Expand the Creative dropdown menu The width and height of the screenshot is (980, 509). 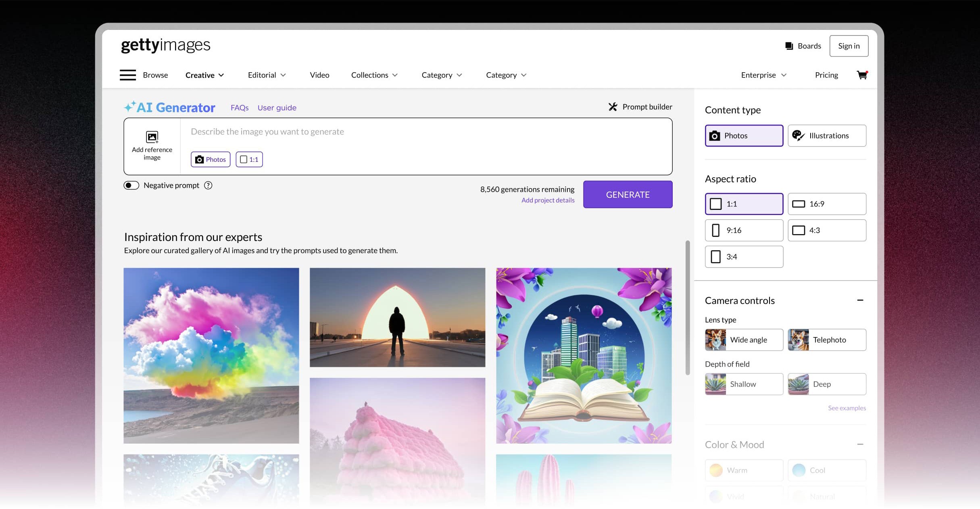click(204, 75)
